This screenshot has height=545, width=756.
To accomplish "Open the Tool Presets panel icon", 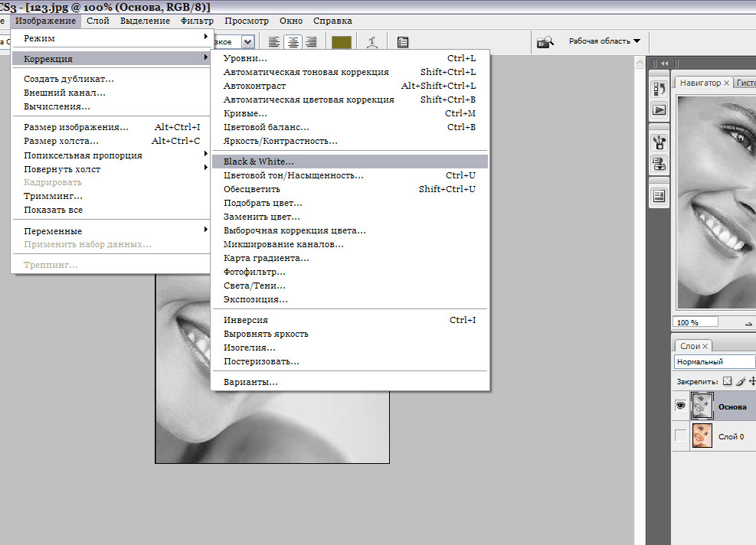I will tap(659, 142).
